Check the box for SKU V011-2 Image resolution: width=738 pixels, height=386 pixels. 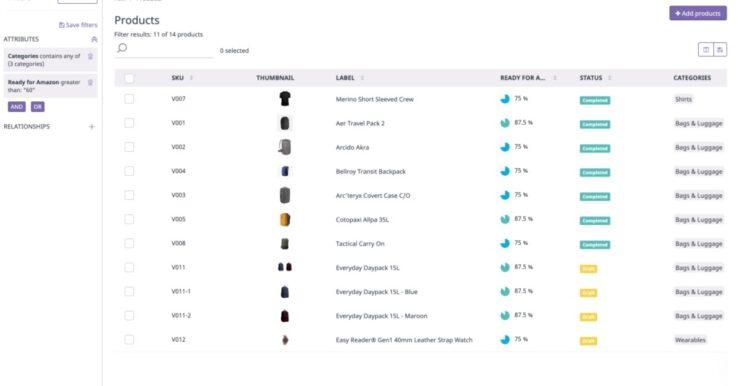pyautogui.click(x=129, y=315)
